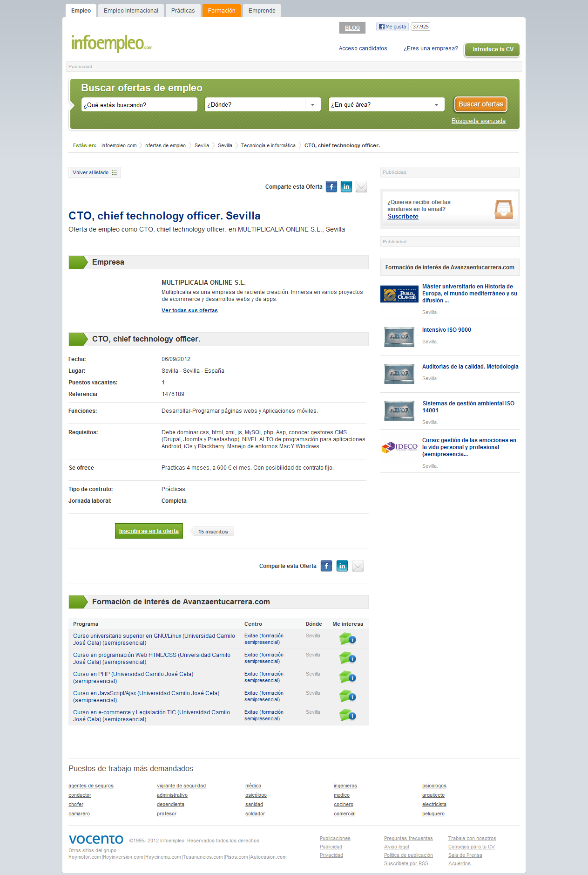Share the offer on LinkedIn, top icon
The width and height of the screenshot is (588, 875).
point(346,187)
